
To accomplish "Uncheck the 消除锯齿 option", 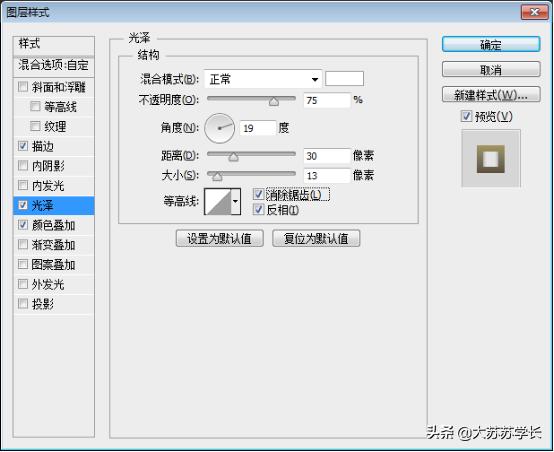I will tap(259, 194).
